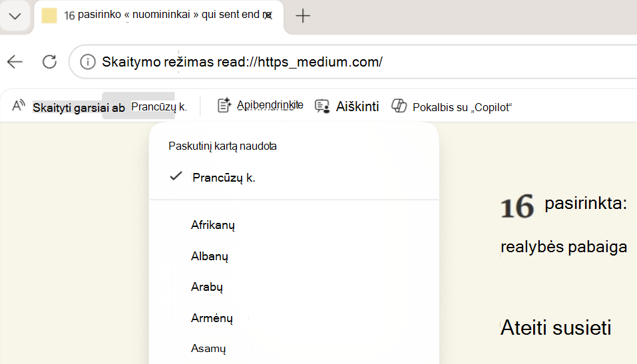
Task: View site info icon in address bar
Action: [88, 62]
